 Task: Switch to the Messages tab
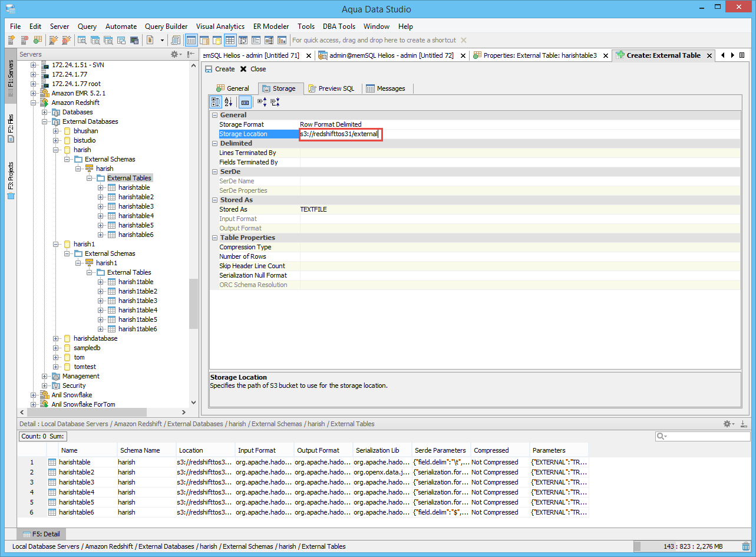pyautogui.click(x=386, y=88)
